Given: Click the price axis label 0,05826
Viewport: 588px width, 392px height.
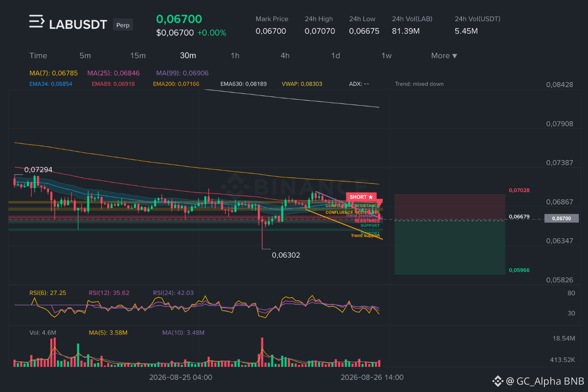Looking at the screenshot, I should tap(560, 280).
